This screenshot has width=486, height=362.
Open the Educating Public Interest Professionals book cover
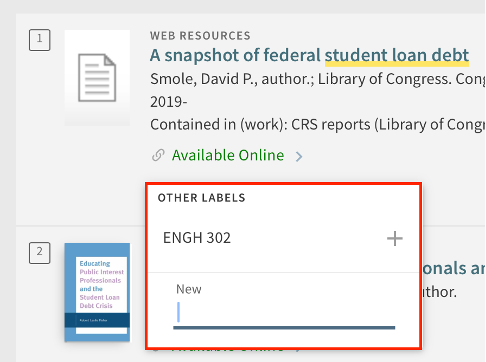(97, 292)
